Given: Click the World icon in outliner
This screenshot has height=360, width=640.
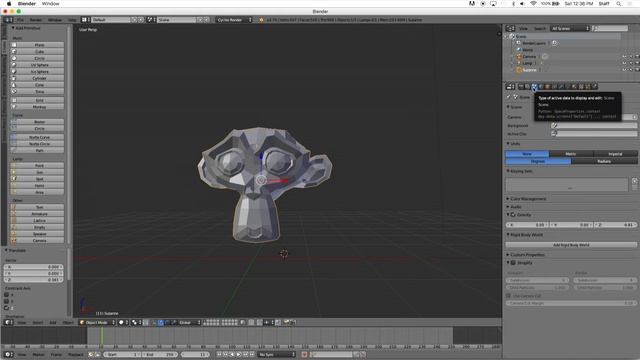Looking at the screenshot, I should (x=519, y=50).
